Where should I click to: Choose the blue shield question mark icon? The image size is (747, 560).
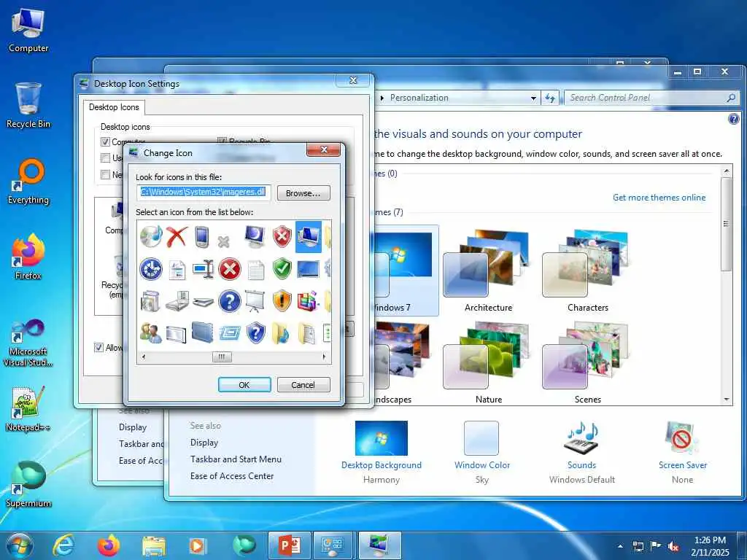click(x=256, y=332)
